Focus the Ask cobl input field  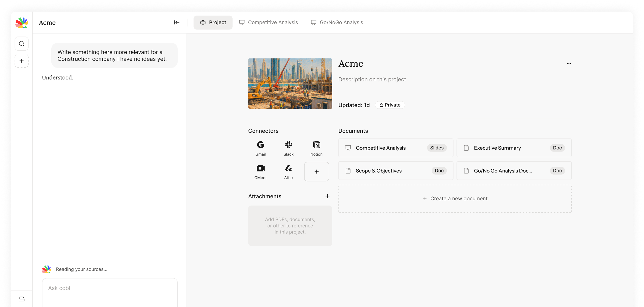tap(110, 292)
